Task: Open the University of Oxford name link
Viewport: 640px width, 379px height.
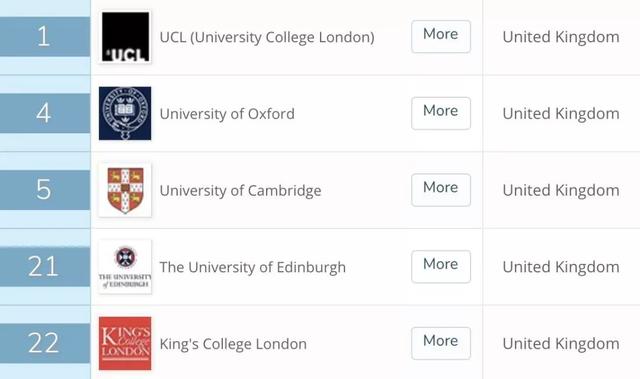Action: (227, 114)
